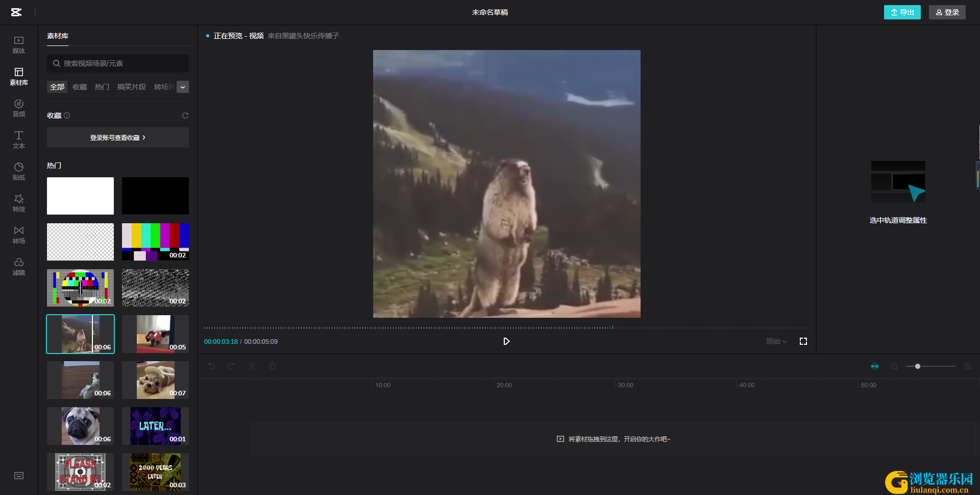Screen dimensions: 980x495
Task: Toggle the timeline snapping icon
Action: pos(875,366)
